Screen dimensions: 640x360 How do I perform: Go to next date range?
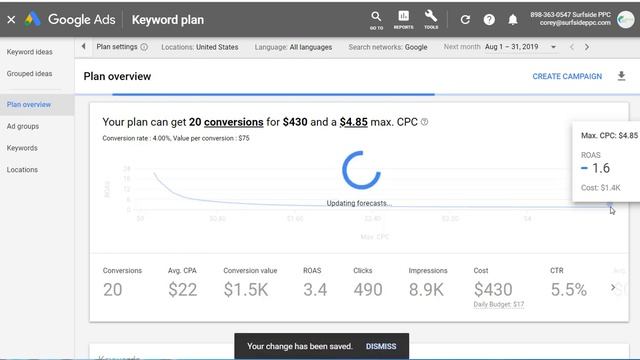587,47
